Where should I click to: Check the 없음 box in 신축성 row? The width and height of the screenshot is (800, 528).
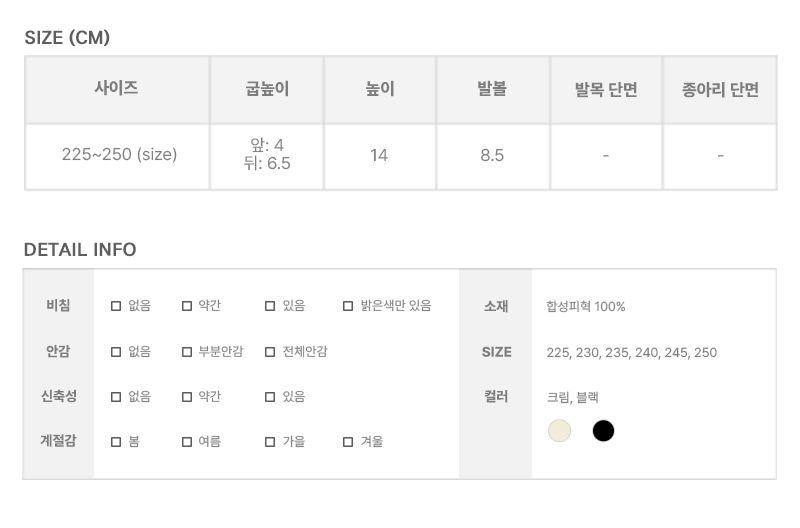(x=116, y=397)
